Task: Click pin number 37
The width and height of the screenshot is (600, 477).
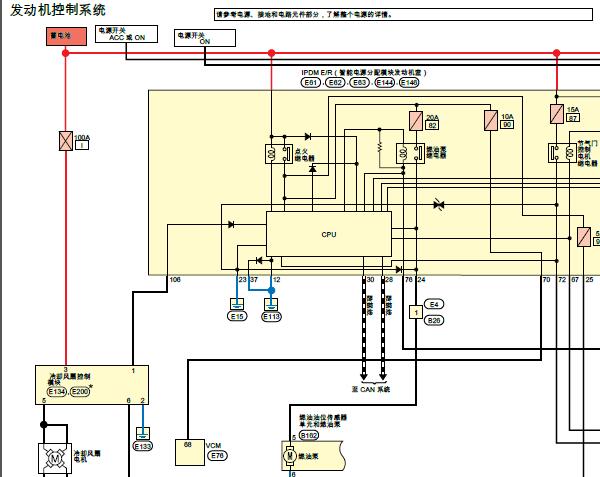Action: [254, 280]
